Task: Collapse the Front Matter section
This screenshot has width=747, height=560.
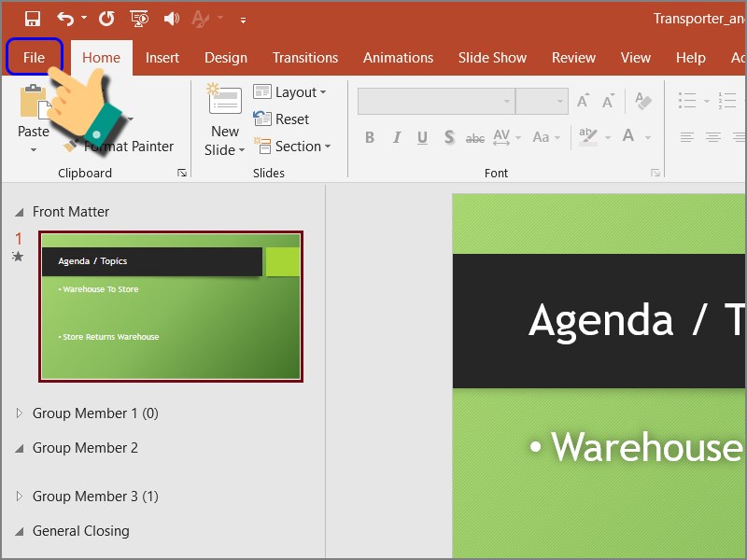Action: [x=21, y=212]
